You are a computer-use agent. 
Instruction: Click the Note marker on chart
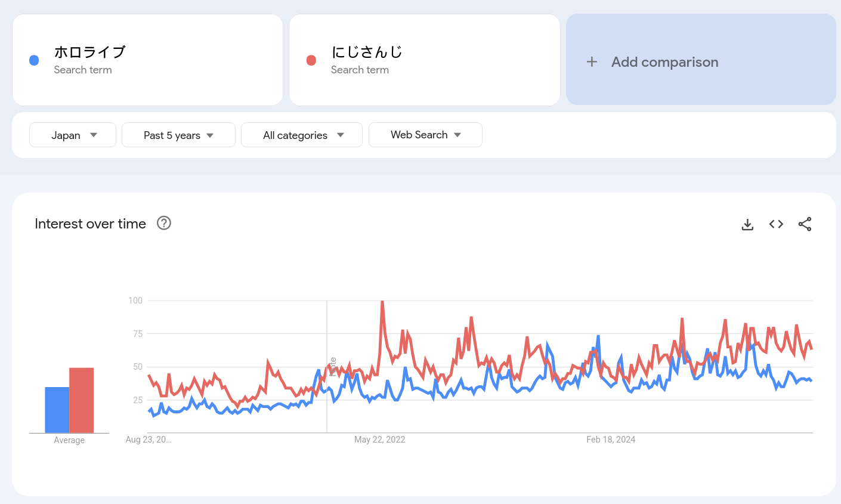332,366
